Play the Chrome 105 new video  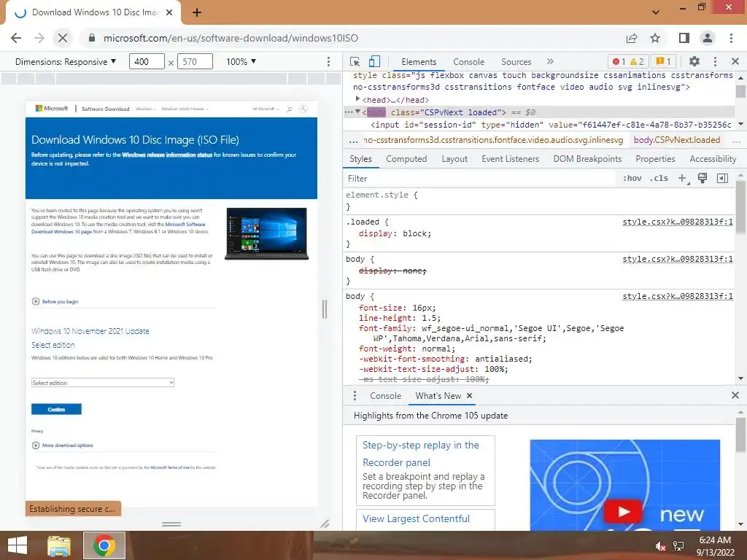click(x=623, y=512)
